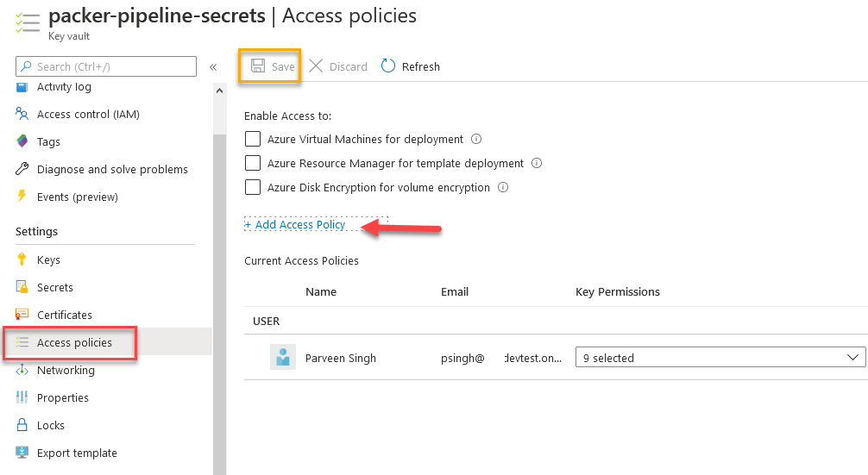Click the Events lightning bolt icon
868x475 pixels.
click(x=22, y=197)
